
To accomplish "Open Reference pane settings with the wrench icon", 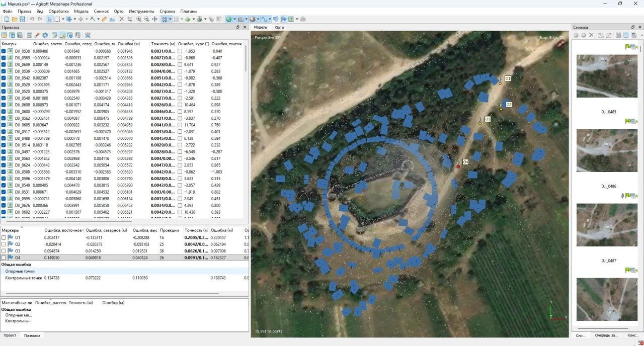I will (89, 35).
